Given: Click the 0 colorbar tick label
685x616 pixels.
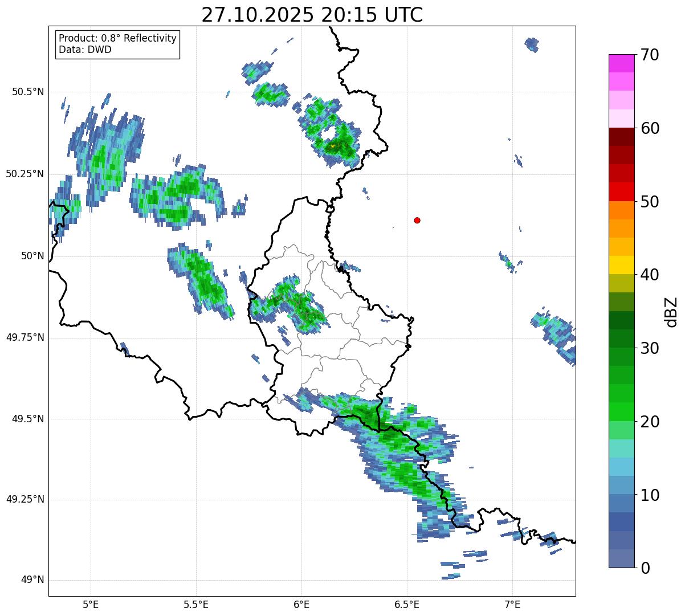Looking at the screenshot, I should (x=645, y=568).
